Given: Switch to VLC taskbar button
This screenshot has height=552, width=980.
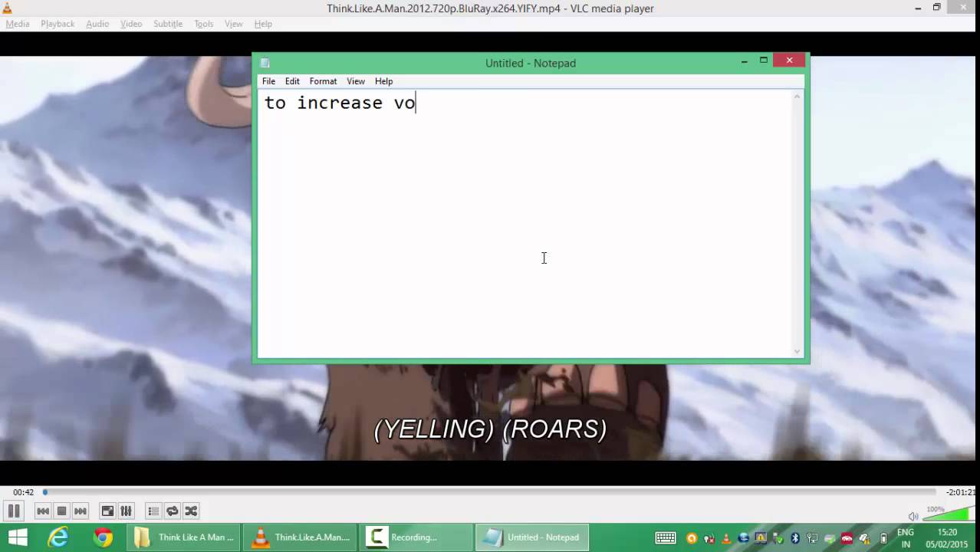Looking at the screenshot, I should point(301,537).
